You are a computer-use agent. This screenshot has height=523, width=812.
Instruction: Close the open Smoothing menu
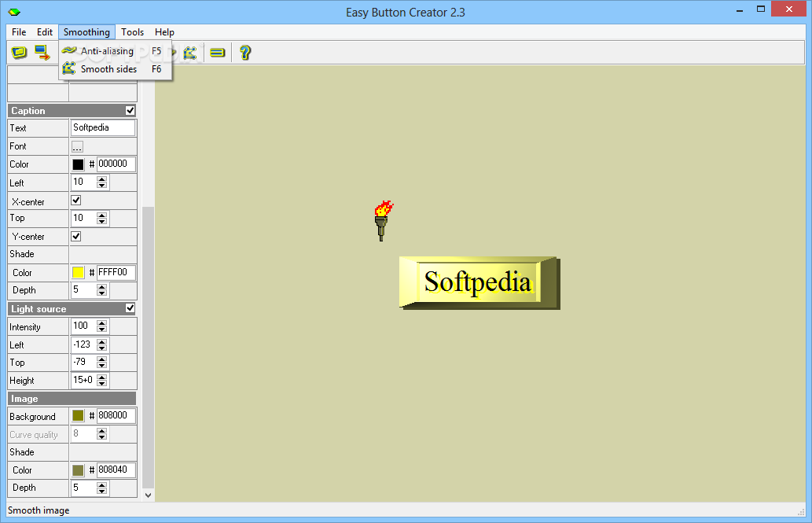click(x=86, y=32)
